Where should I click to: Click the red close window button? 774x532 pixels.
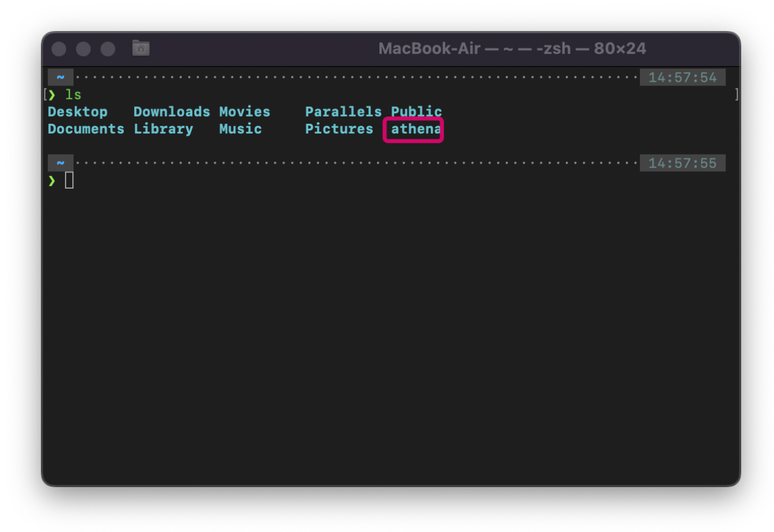(59, 49)
